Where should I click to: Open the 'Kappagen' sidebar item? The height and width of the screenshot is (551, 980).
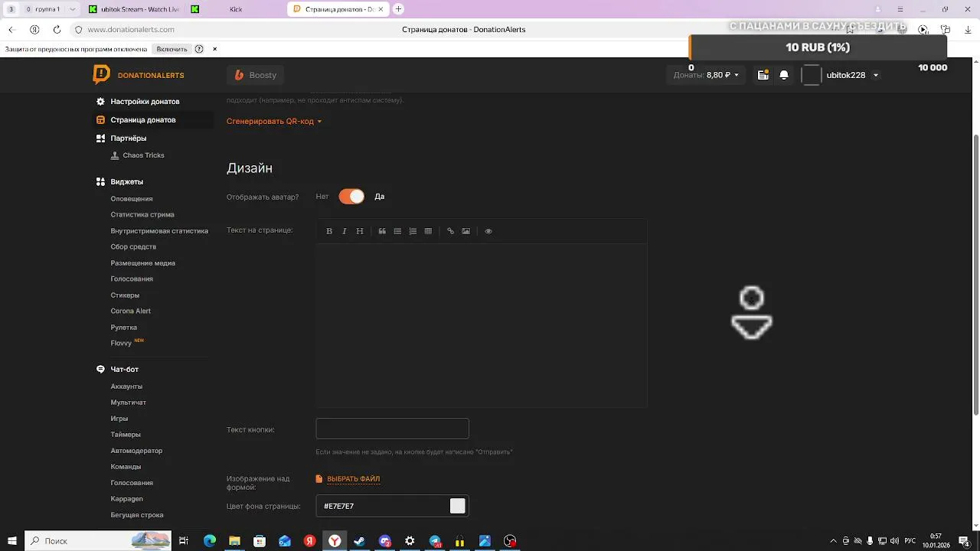pos(127,499)
